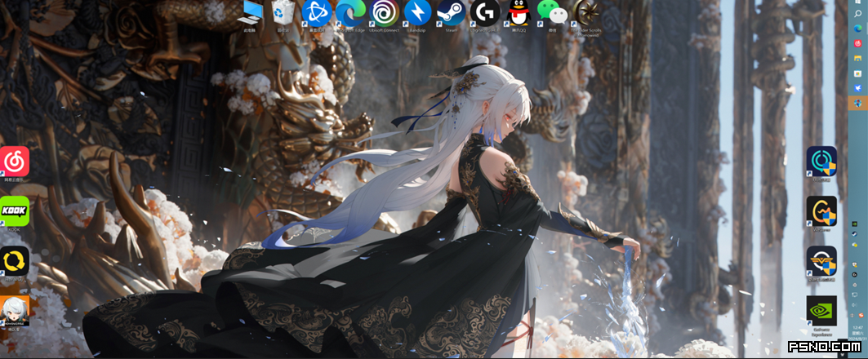Click the taskbar search magnifier
The width and height of the screenshot is (868, 359).
857,14
